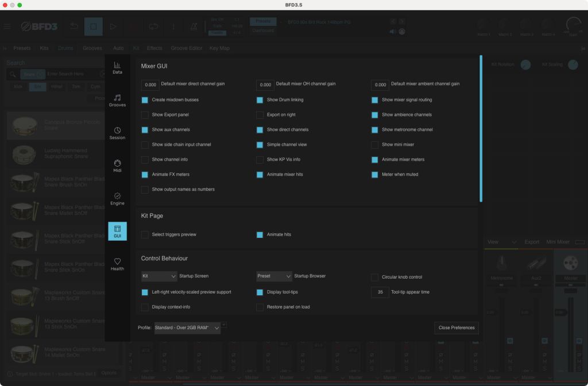Viewport: 588px width, 386px height.
Task: Check Select triggers preview
Action: 145,235
